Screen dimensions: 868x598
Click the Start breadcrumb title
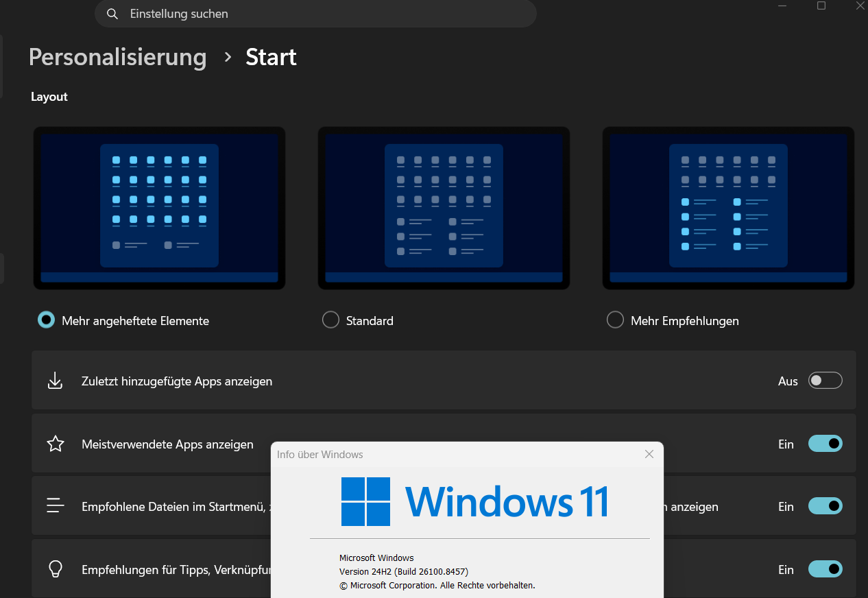coord(271,57)
